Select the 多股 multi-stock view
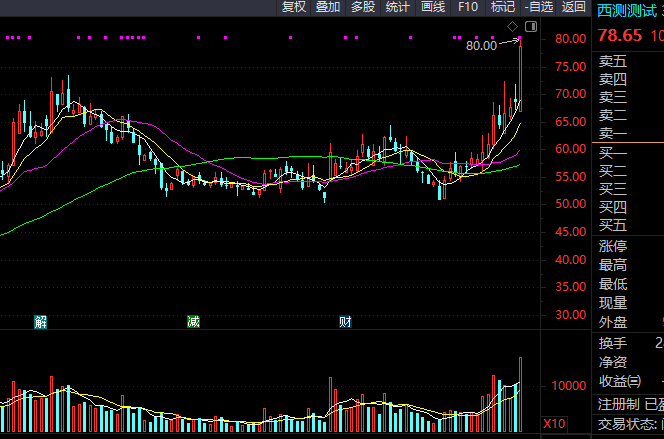Viewport: 664px width, 439px height. [363, 7]
